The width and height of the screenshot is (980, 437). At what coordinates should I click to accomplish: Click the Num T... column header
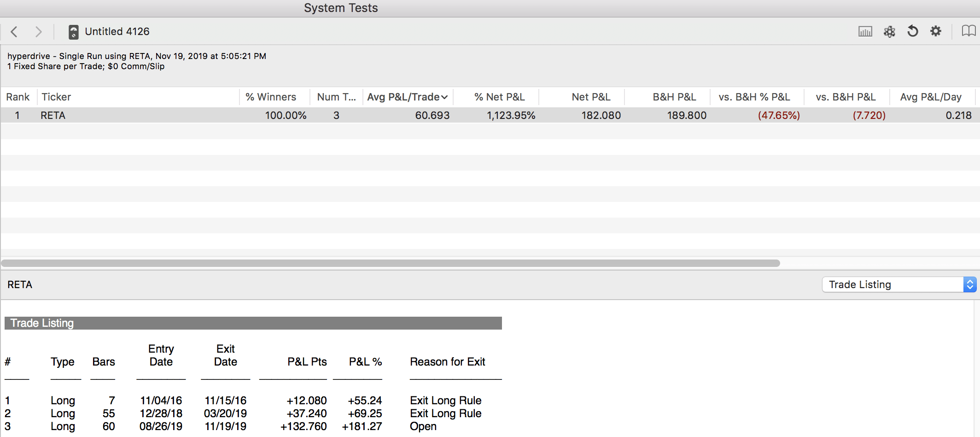pos(336,97)
